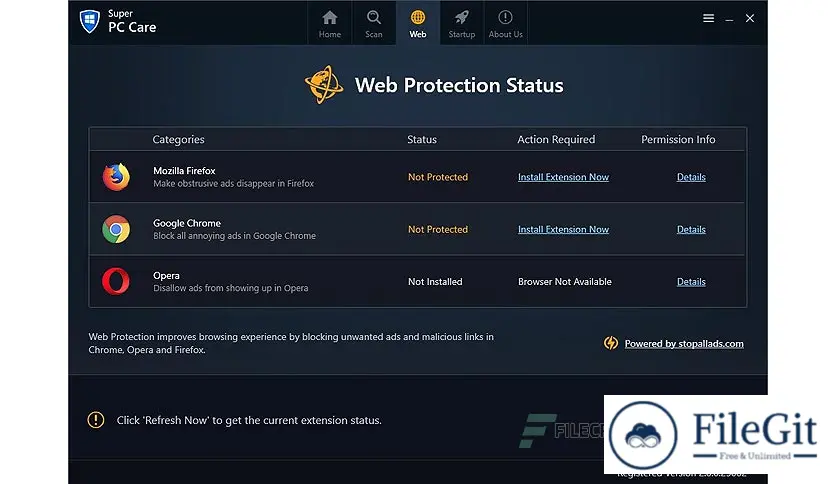Image resolution: width=836 pixels, height=484 pixels.
Task: Click the Status column header
Action: pos(422,140)
